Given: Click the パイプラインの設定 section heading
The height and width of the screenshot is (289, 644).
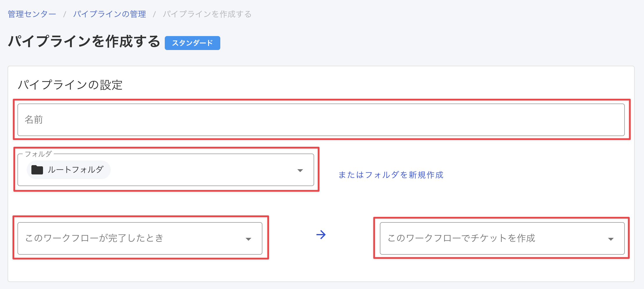Looking at the screenshot, I should 70,85.
